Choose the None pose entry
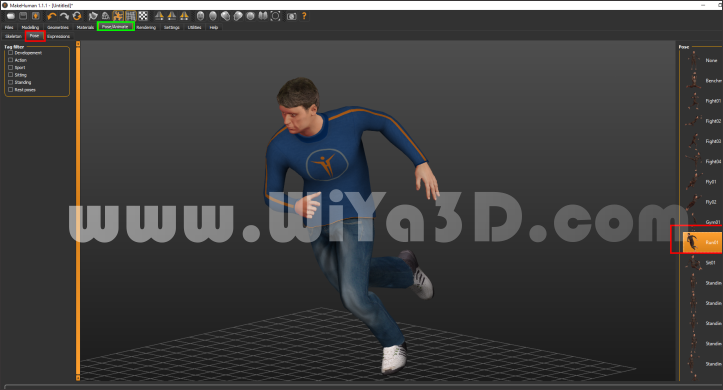Screen dimensions: 723x390 click(701, 60)
